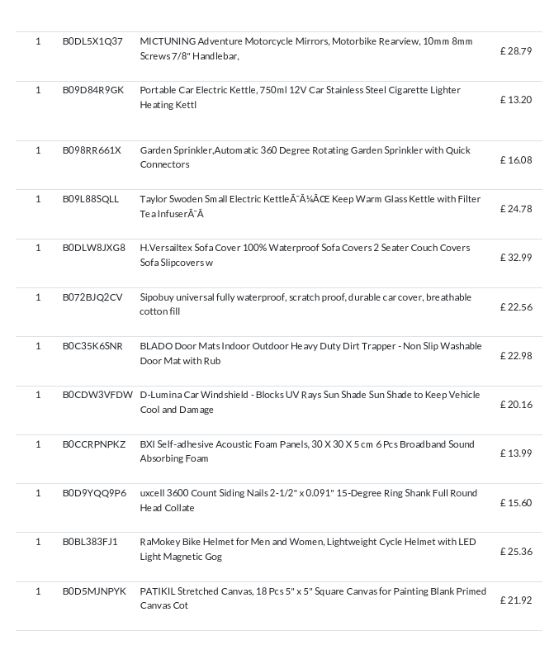Open the B09D84R9GK item code
Viewport: 554px width, 650px height.
(x=93, y=90)
